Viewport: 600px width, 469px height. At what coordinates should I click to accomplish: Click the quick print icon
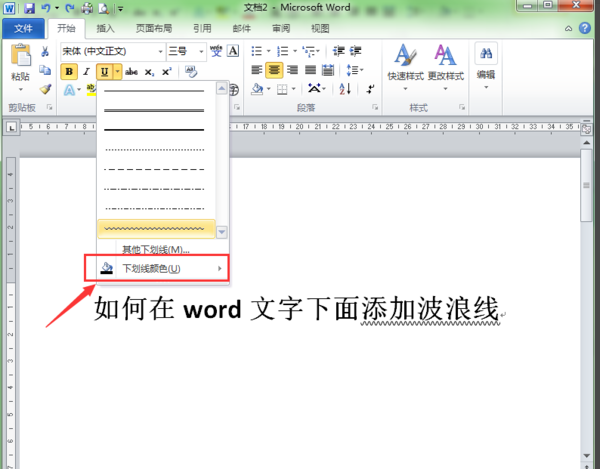[87, 8]
